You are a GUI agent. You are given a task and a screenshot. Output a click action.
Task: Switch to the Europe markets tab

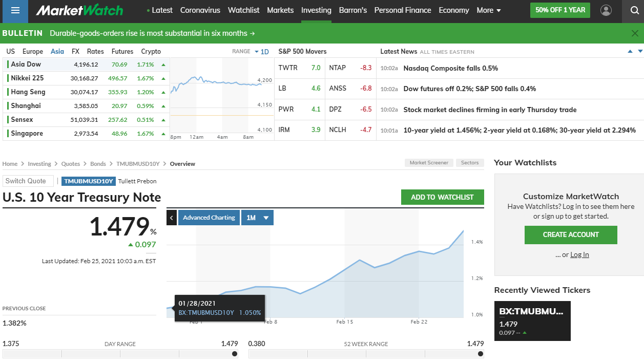33,51
